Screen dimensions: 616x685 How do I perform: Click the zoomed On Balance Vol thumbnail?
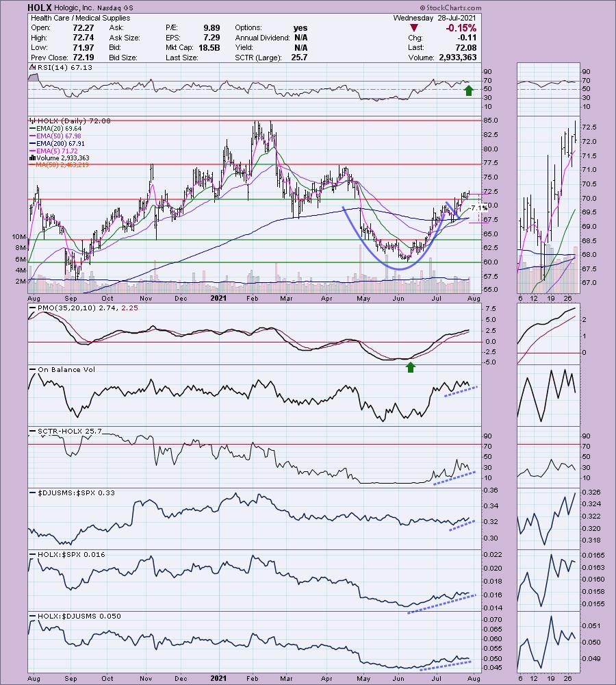[548, 396]
